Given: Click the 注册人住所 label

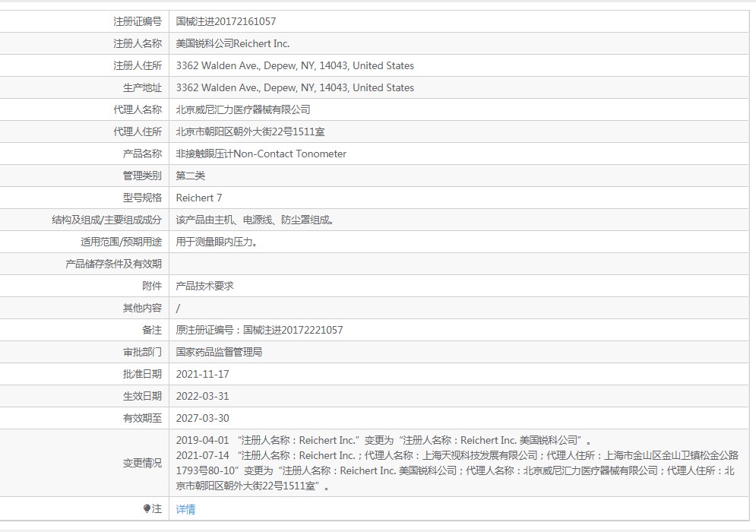Looking at the screenshot, I should 138,65.
